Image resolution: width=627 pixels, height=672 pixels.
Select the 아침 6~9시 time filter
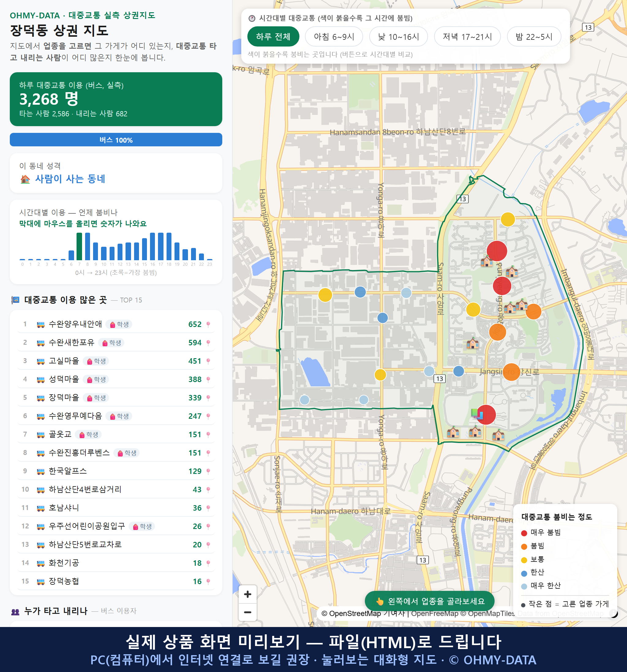334,36
